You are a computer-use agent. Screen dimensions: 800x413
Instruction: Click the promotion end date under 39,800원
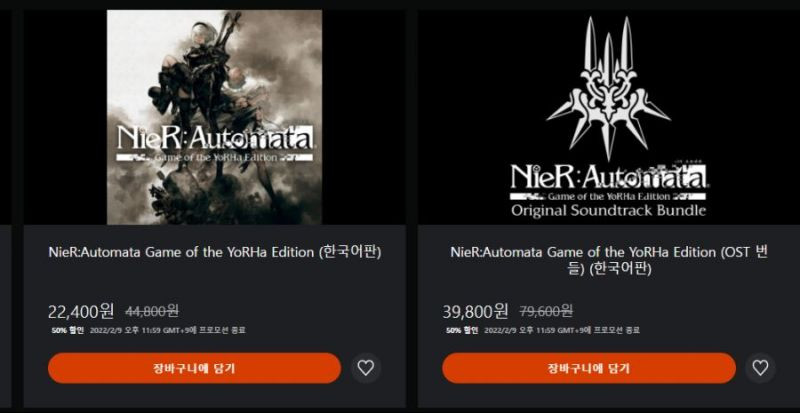562,330
